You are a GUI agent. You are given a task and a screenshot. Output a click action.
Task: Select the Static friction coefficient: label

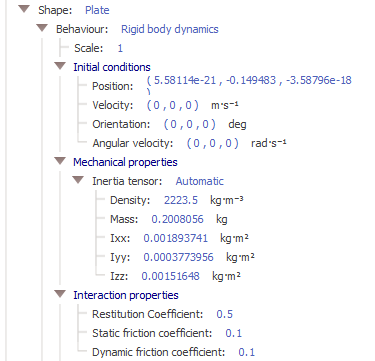pos(152,333)
